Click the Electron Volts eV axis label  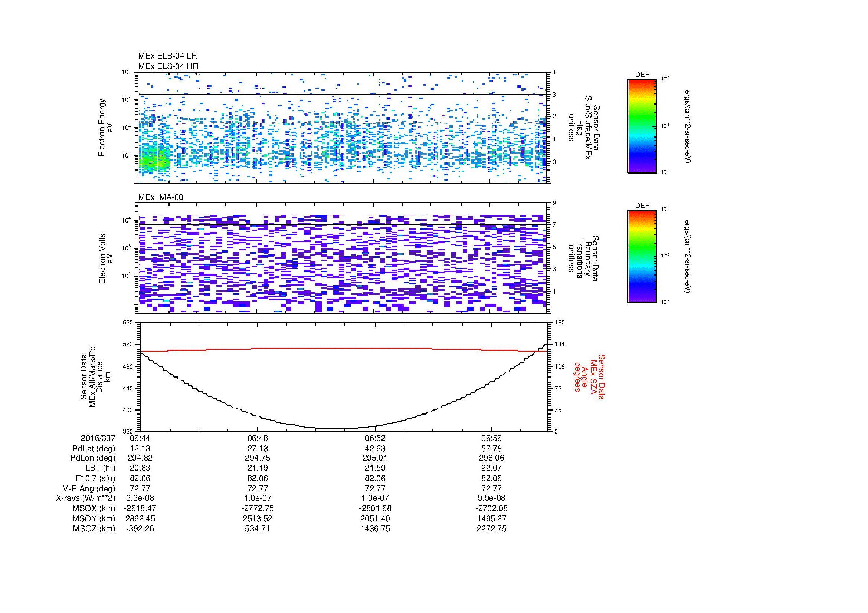[x=105, y=258]
